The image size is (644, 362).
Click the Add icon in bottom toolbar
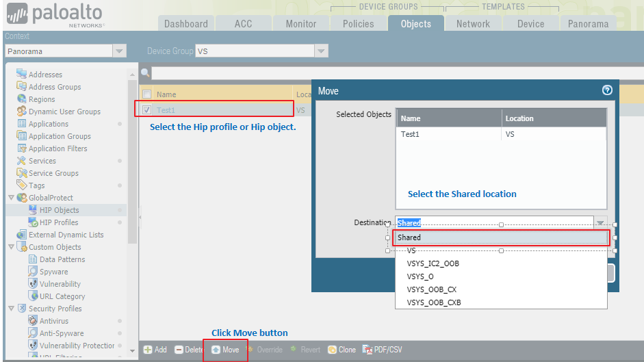pos(148,350)
